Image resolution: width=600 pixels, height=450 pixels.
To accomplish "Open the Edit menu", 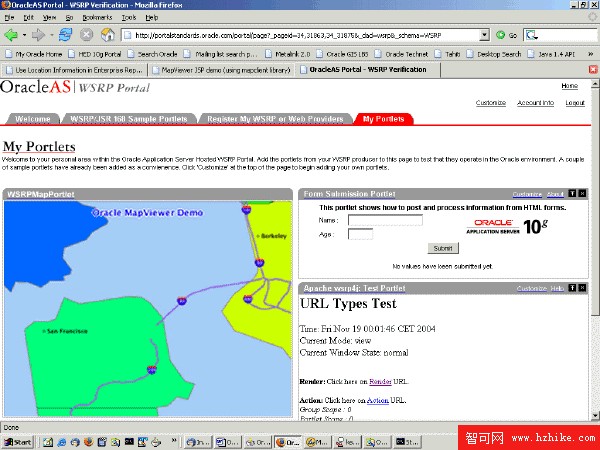I will click(28, 18).
